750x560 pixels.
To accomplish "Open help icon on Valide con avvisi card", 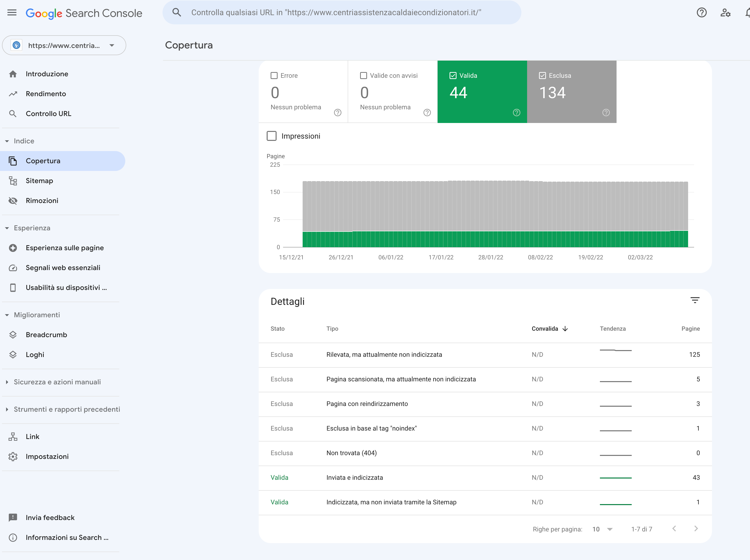I will click(x=427, y=113).
